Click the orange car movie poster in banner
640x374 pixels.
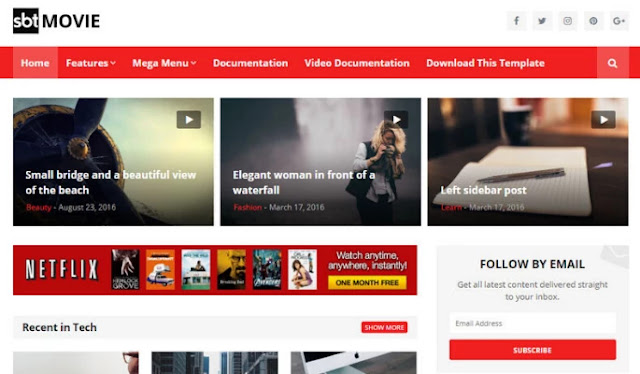tap(160, 270)
